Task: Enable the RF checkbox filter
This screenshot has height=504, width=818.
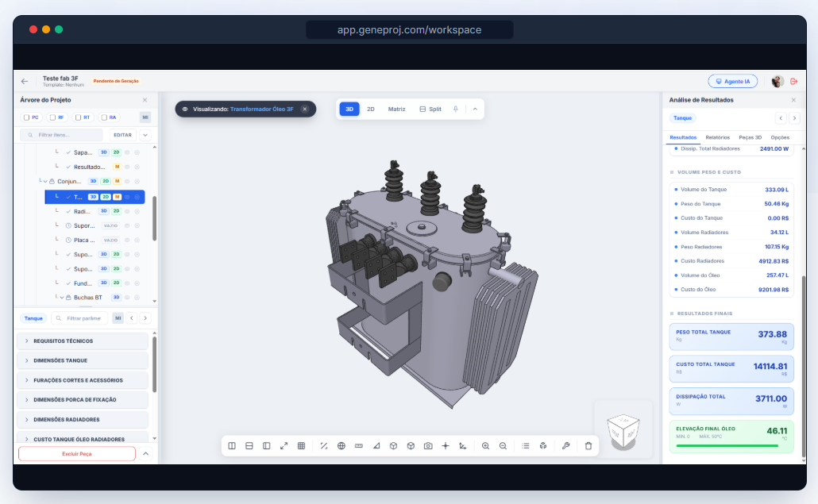Action: [x=52, y=117]
